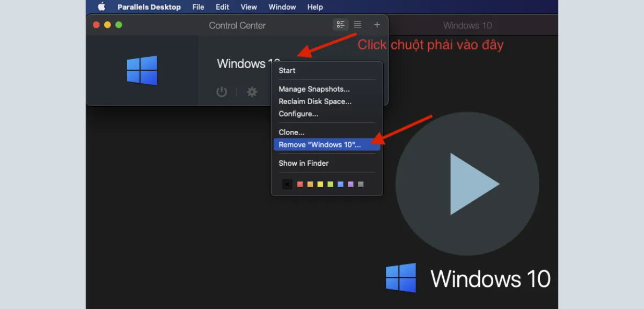The width and height of the screenshot is (644, 309).
Task: Open the gear configuration icon
Action: tap(252, 92)
